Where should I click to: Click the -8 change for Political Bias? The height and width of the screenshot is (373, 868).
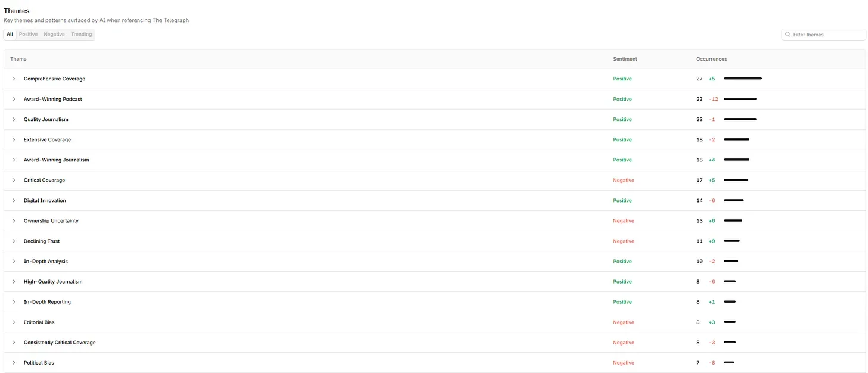[x=712, y=362]
